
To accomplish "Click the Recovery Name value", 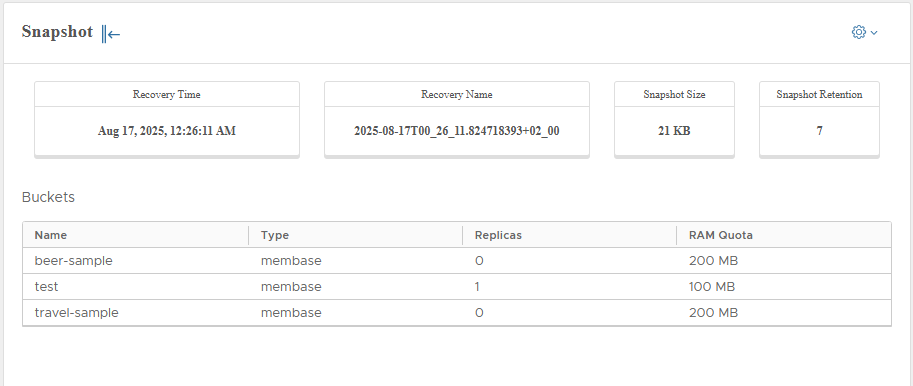I will (x=456, y=131).
